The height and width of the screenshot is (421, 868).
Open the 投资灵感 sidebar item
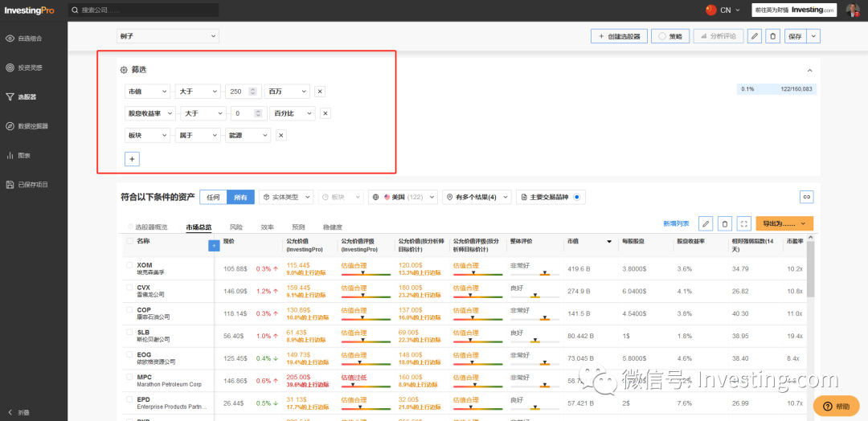click(x=24, y=67)
